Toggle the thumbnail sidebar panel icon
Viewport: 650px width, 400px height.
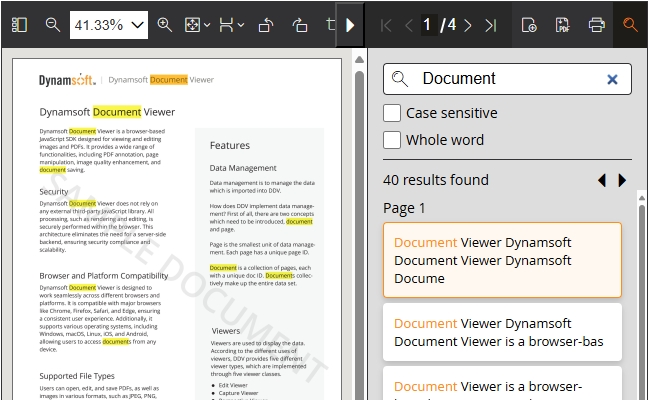(x=19, y=25)
